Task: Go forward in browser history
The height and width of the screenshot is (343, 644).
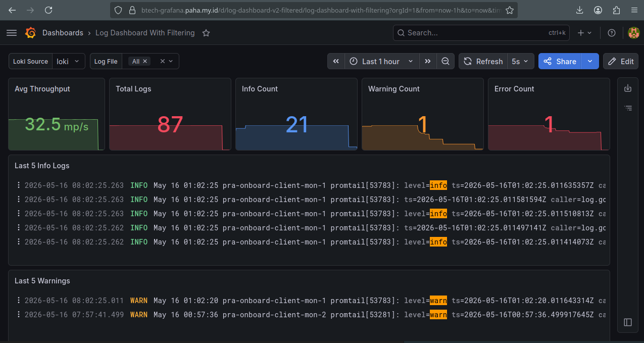Action: click(x=30, y=10)
